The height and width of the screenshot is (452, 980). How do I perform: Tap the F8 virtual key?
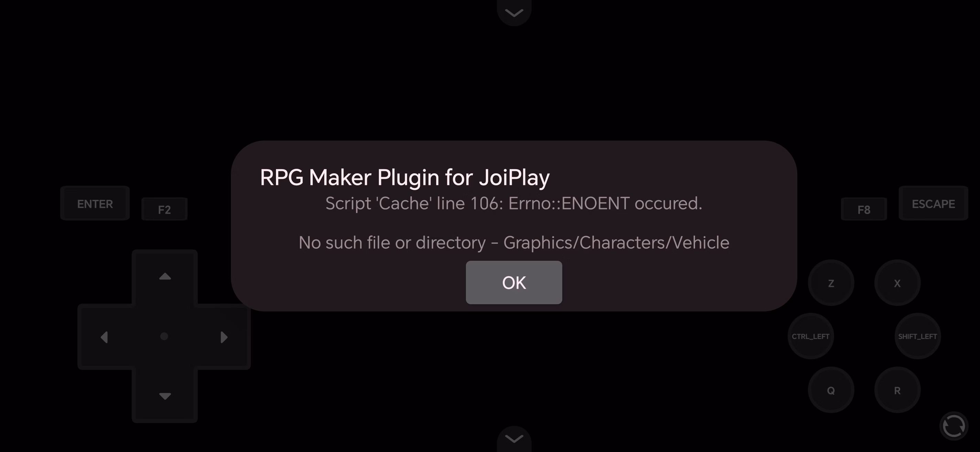pyautogui.click(x=864, y=209)
